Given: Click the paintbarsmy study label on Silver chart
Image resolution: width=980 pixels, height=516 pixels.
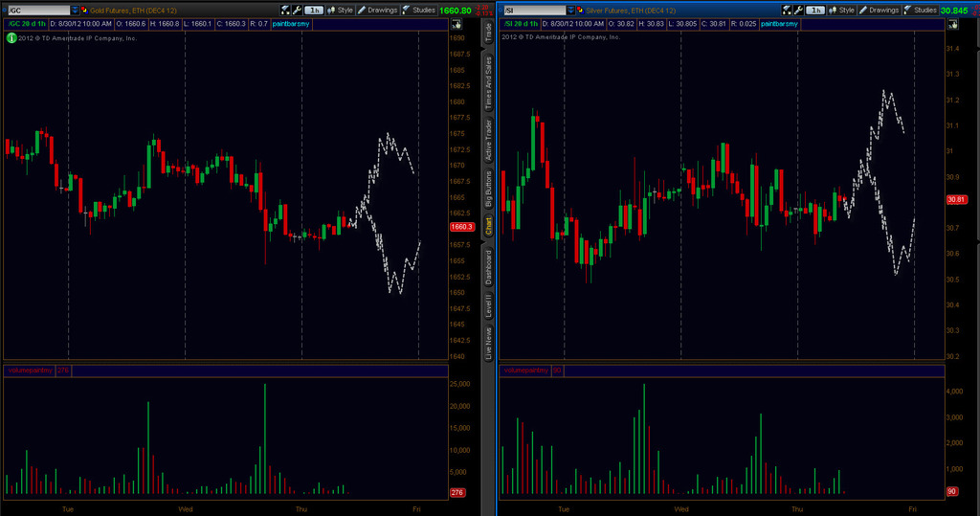Looking at the screenshot, I should point(779,24).
